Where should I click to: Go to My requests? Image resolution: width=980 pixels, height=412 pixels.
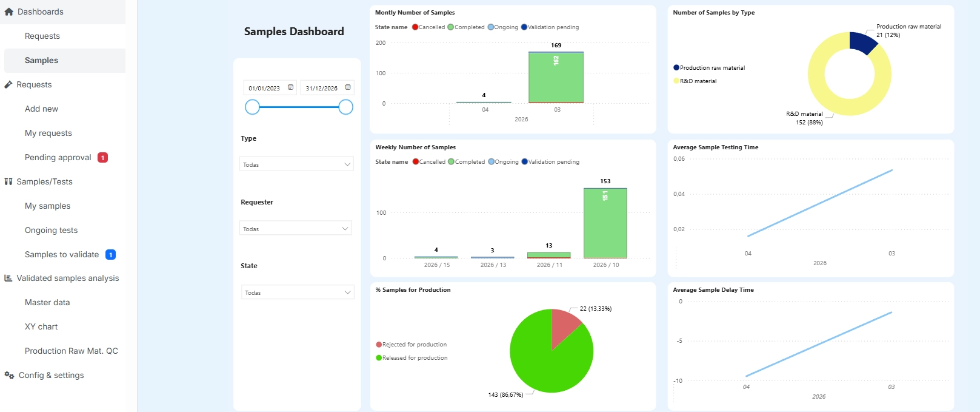point(48,133)
